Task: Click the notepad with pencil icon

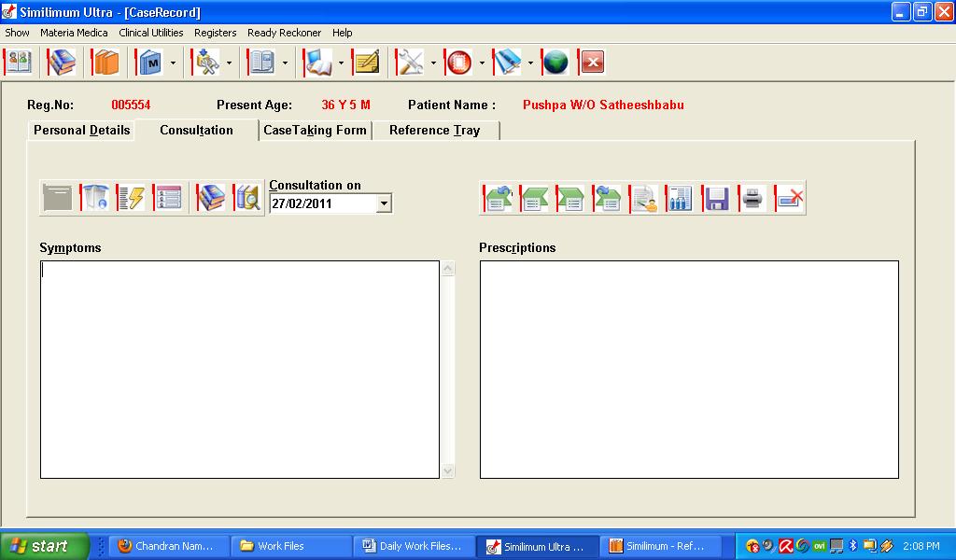Action: coord(366,63)
